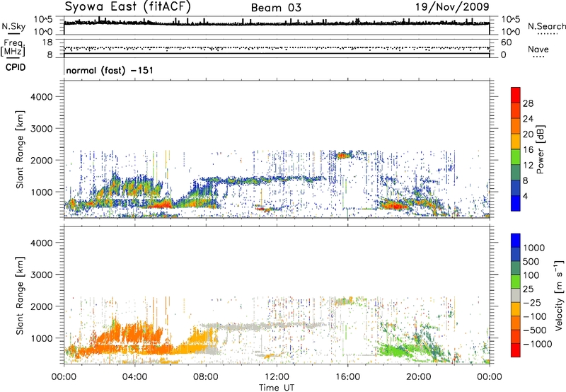Click the "Syowa East (fitACF)" plot title
The width and height of the screenshot is (566, 392).
128,7
